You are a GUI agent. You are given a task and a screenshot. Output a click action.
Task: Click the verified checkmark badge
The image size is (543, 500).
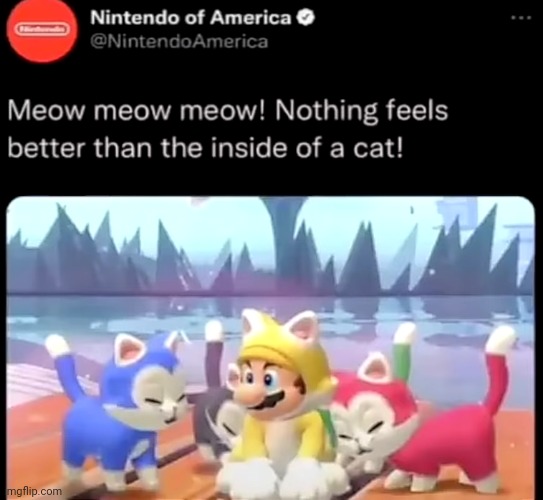tap(306, 18)
